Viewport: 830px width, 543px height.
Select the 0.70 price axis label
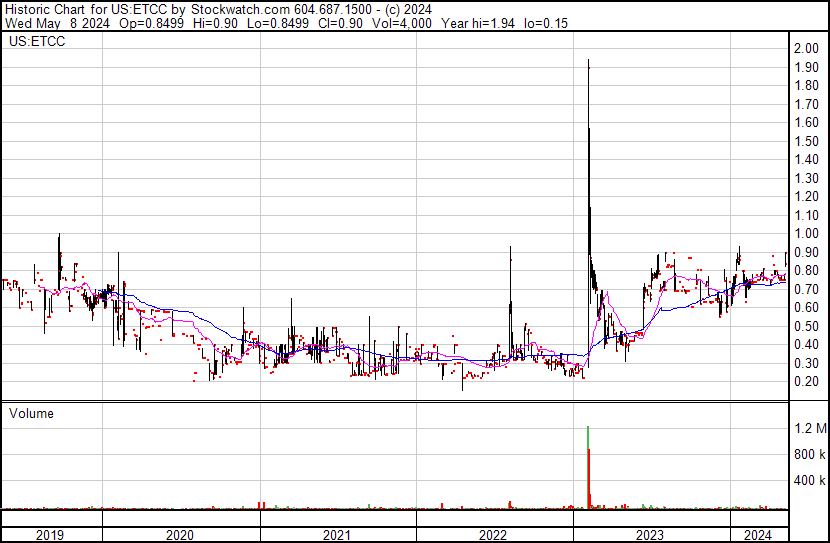(806, 289)
